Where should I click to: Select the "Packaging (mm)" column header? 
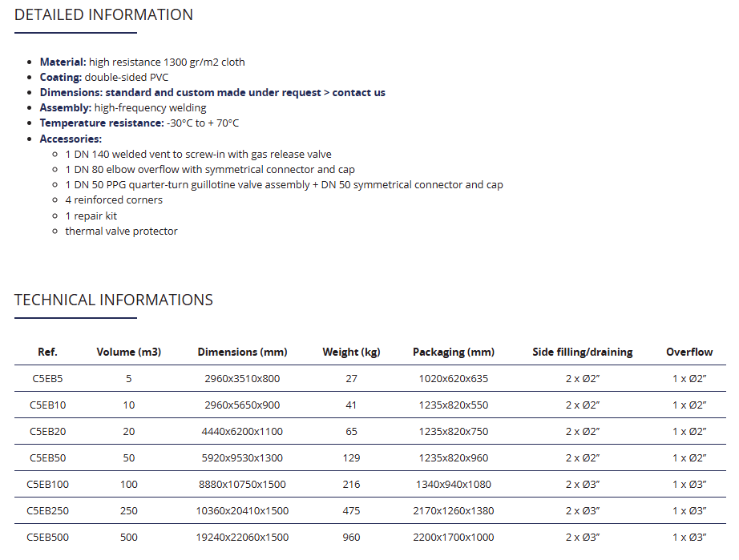tap(454, 352)
